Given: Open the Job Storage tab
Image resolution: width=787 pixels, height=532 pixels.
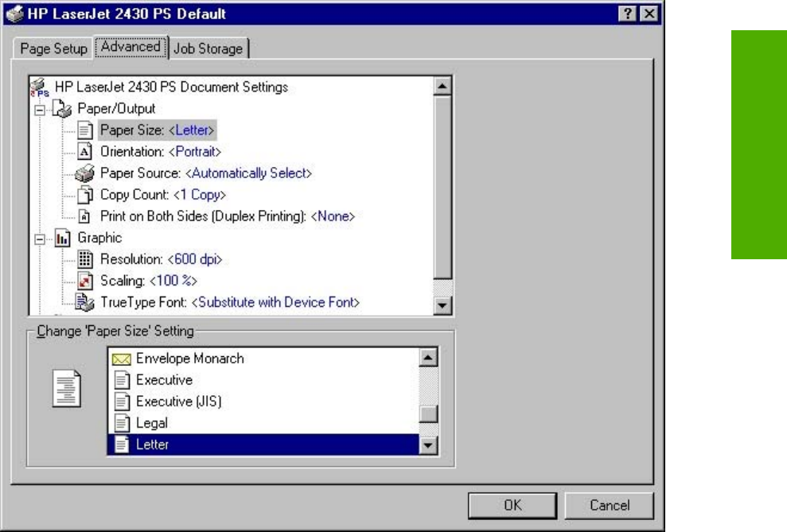Looking at the screenshot, I should [x=208, y=49].
